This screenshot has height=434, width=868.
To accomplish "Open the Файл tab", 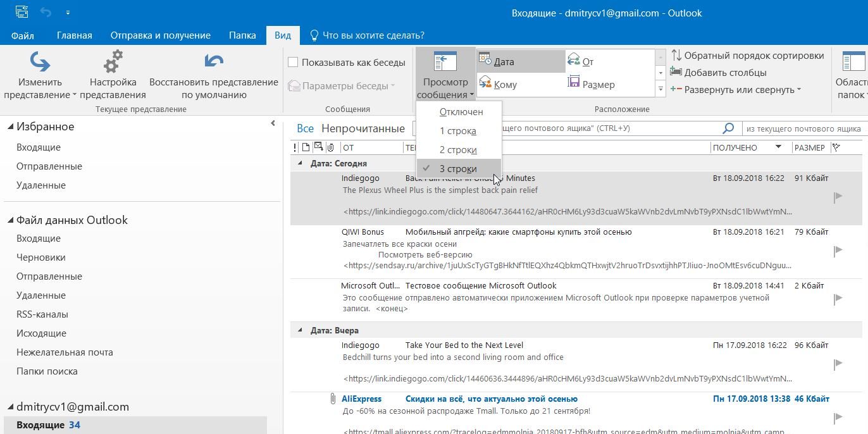I will pyautogui.click(x=23, y=35).
